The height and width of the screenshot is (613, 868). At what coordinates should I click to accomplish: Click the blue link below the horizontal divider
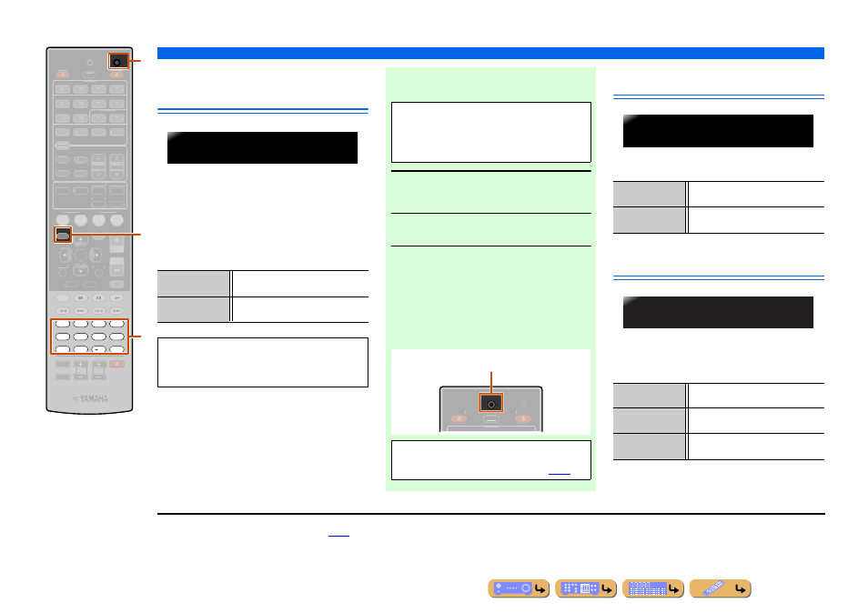pyautogui.click(x=338, y=535)
